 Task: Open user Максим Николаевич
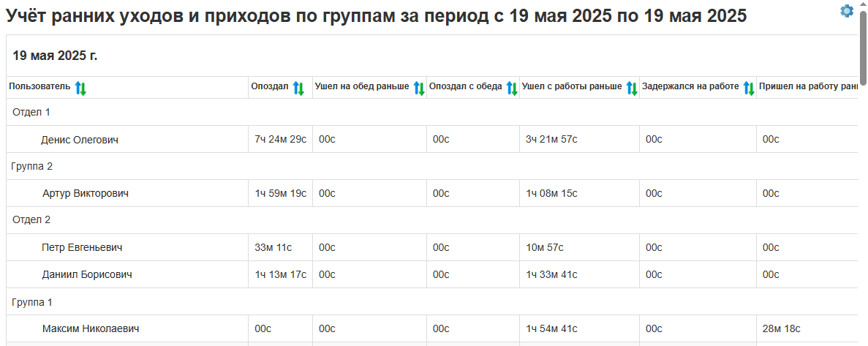click(x=91, y=328)
